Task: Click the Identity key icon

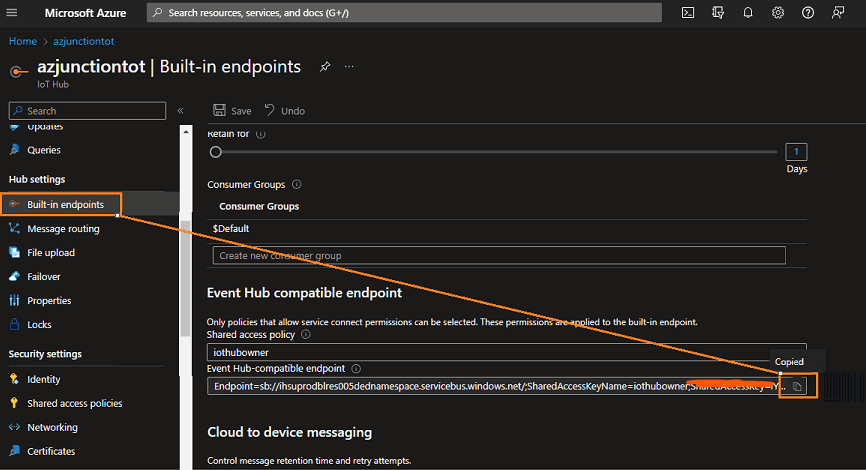Action: pyautogui.click(x=15, y=379)
